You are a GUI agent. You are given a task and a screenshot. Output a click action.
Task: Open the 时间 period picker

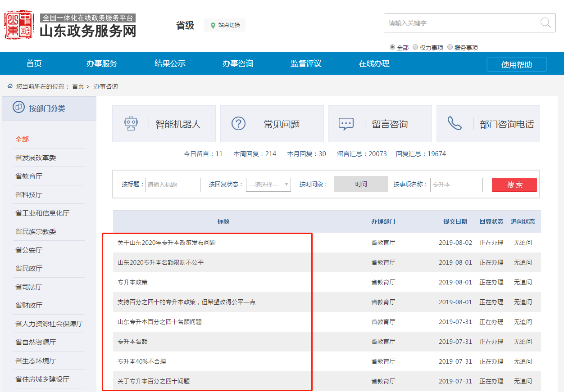pos(361,184)
